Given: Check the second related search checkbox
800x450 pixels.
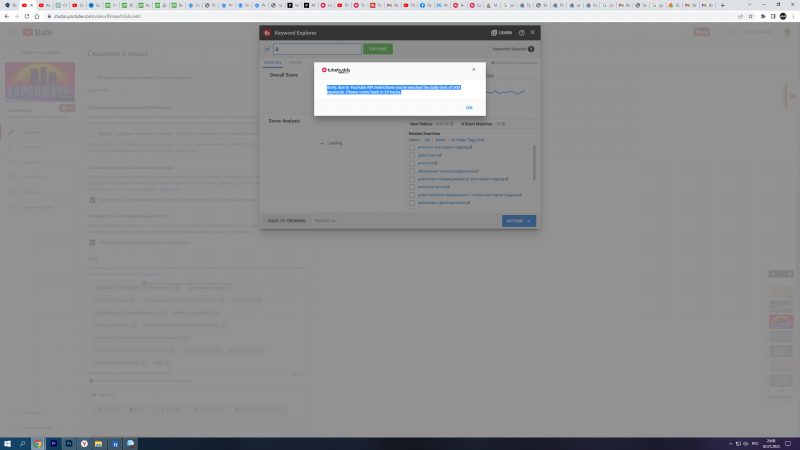Looking at the screenshot, I should point(412,155).
